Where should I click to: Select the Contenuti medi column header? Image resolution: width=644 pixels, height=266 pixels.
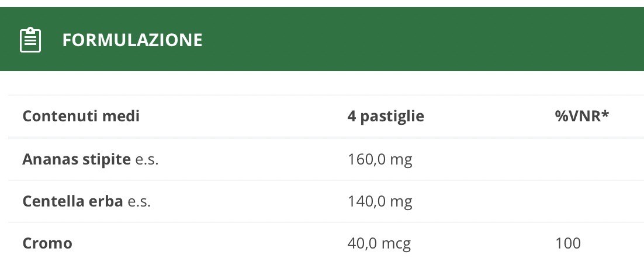tap(81, 117)
